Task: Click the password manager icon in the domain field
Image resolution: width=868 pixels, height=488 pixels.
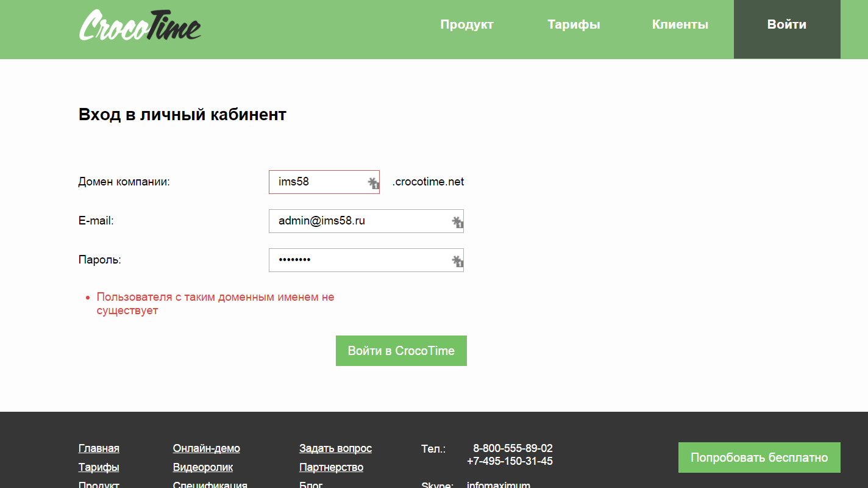Action: (x=374, y=183)
